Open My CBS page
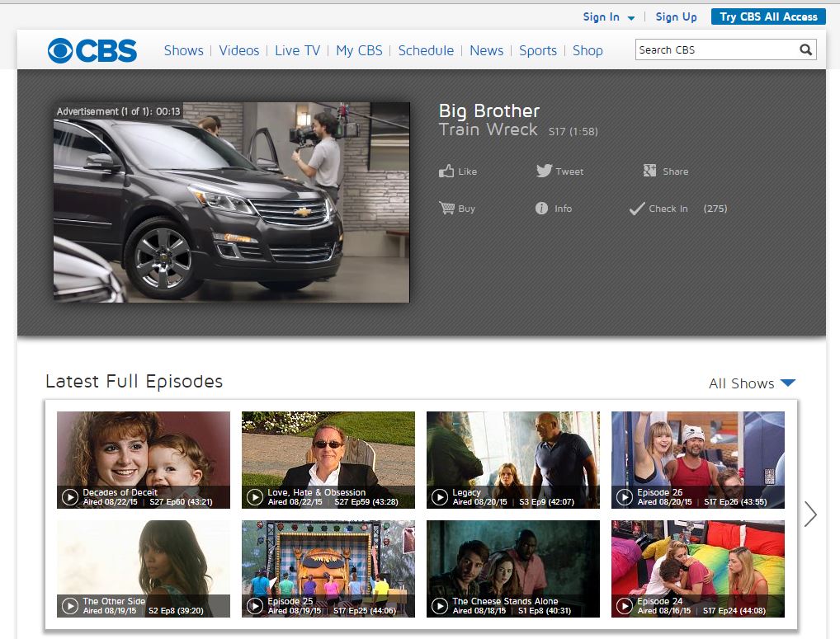Viewport: 840px width, 639px height. (x=359, y=50)
